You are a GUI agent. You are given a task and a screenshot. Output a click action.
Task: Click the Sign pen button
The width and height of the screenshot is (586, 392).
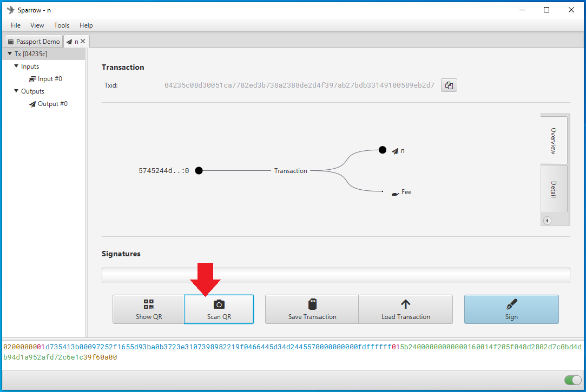click(x=511, y=309)
